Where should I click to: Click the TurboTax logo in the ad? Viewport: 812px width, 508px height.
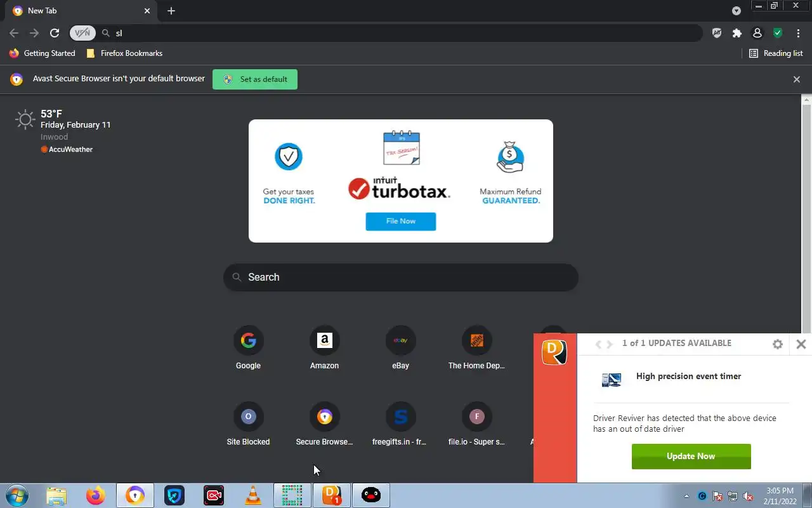tap(400, 188)
